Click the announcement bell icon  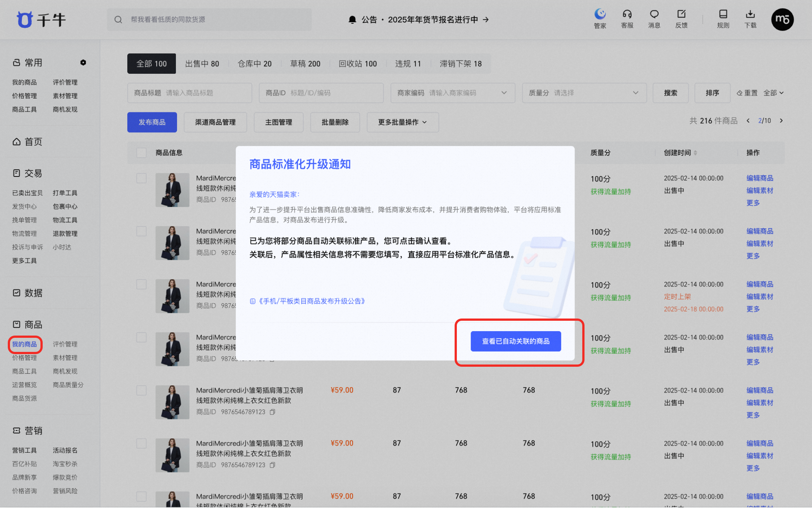click(x=352, y=19)
